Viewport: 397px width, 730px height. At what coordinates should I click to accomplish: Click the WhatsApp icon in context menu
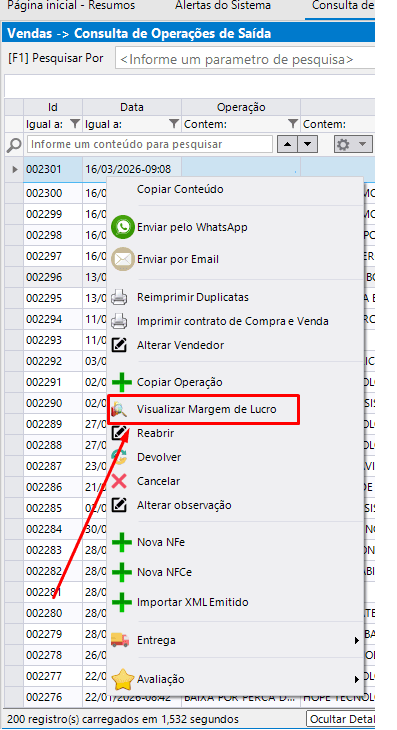[123, 227]
